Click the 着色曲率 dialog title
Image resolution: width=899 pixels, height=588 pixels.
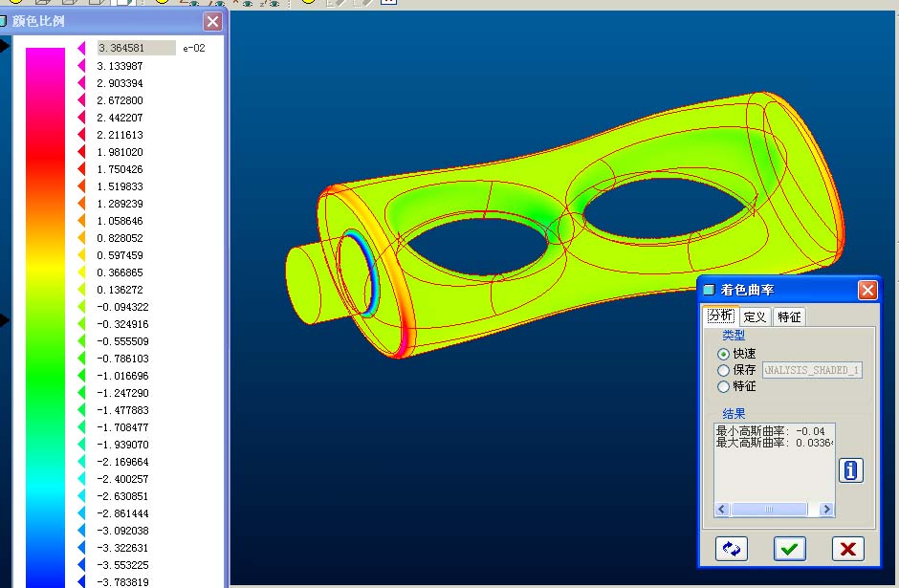747,290
